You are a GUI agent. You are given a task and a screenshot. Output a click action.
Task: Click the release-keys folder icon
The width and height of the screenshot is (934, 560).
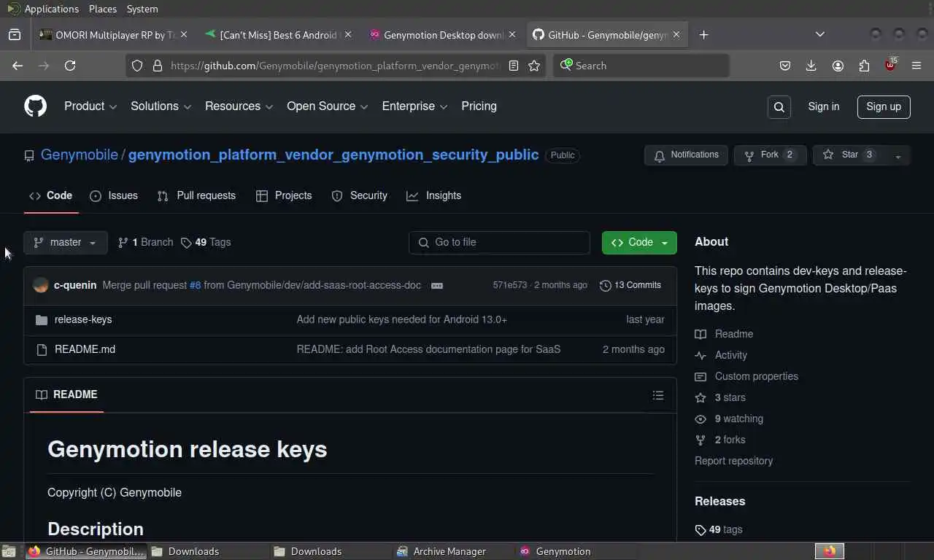[x=42, y=320]
